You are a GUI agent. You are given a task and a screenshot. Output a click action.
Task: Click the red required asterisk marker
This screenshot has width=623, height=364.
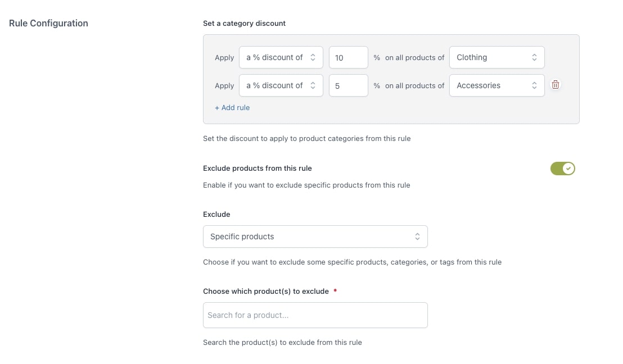(335, 290)
